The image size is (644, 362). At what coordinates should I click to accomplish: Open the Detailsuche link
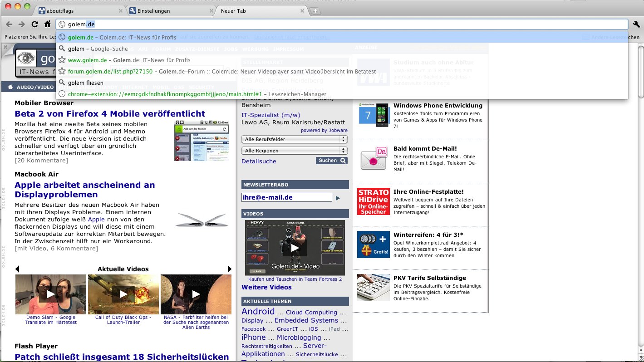259,161
